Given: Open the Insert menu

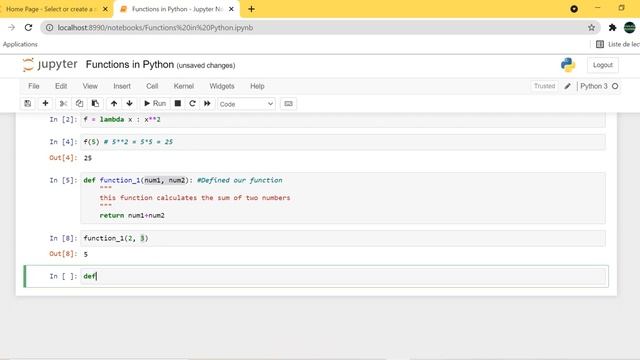Looking at the screenshot, I should tap(122, 86).
